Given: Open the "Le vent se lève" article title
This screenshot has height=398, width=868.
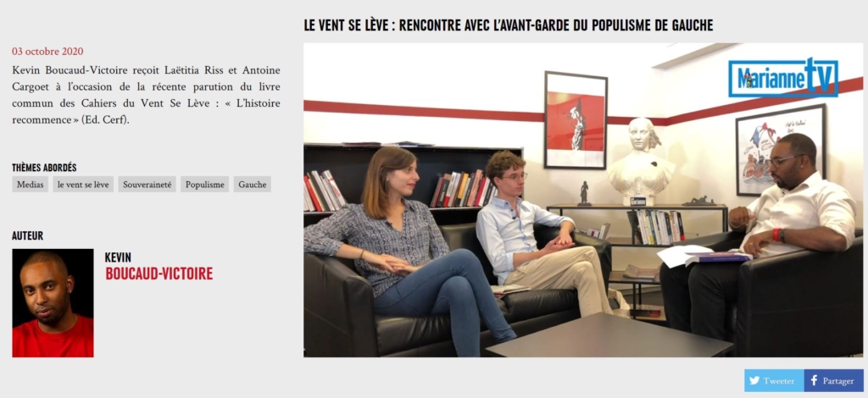Looking at the screenshot, I should (509, 25).
